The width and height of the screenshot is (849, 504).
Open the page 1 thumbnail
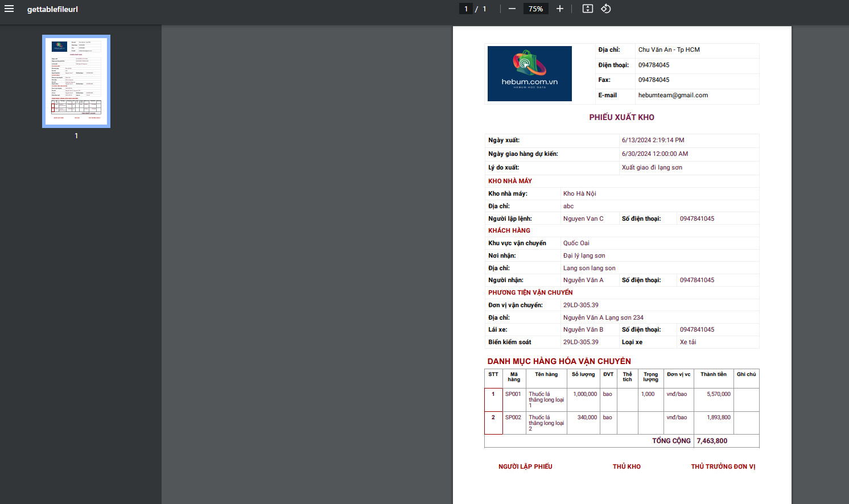coord(76,81)
